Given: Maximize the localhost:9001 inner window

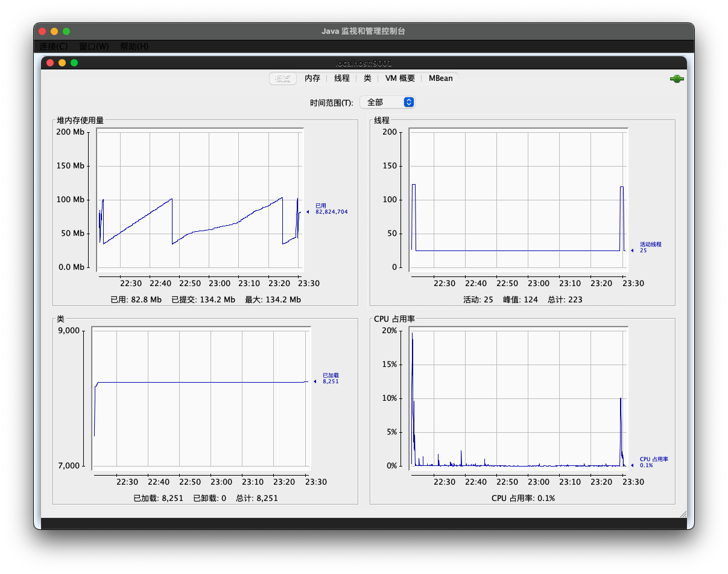Looking at the screenshot, I should [74, 63].
